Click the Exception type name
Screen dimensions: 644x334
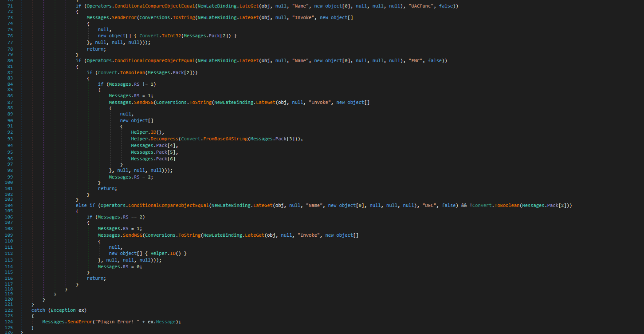(x=63, y=310)
